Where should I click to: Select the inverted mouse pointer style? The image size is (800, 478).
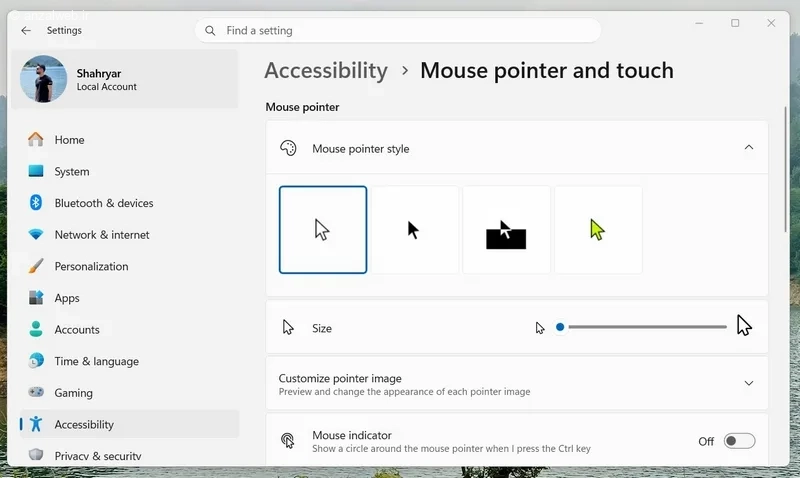[507, 230]
